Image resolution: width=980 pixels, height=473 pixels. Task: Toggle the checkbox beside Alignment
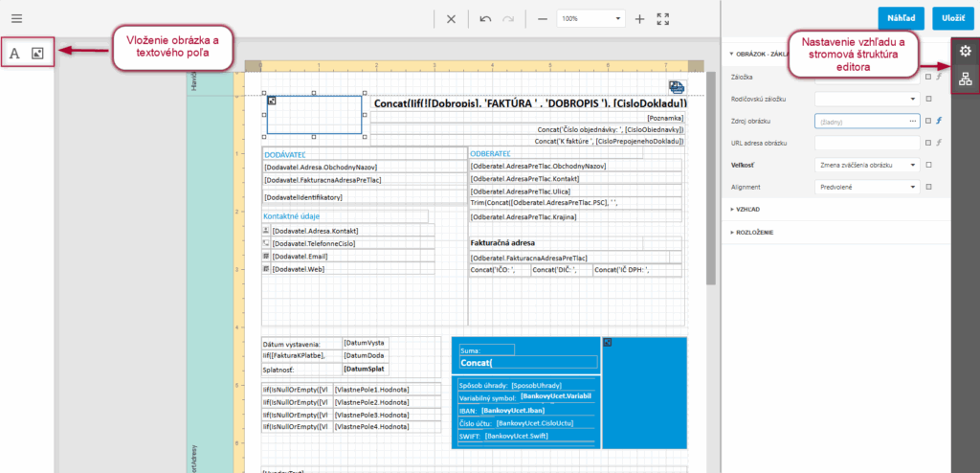point(927,187)
